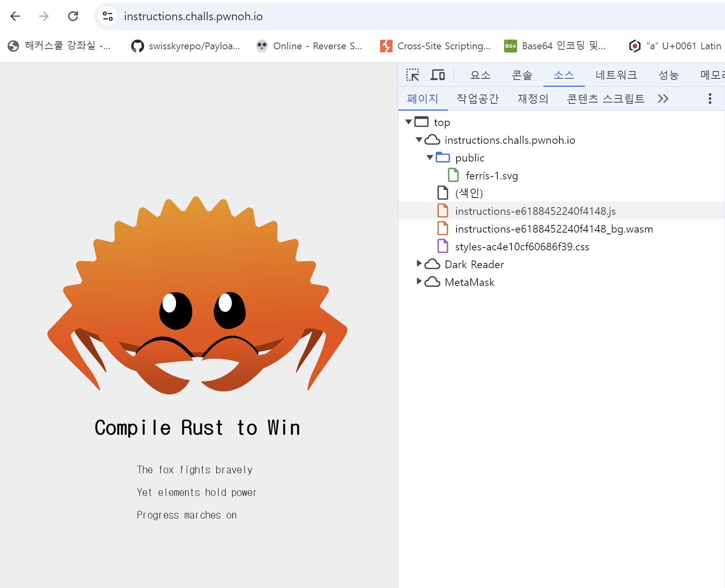Click the (색인) document icon

coord(443,193)
